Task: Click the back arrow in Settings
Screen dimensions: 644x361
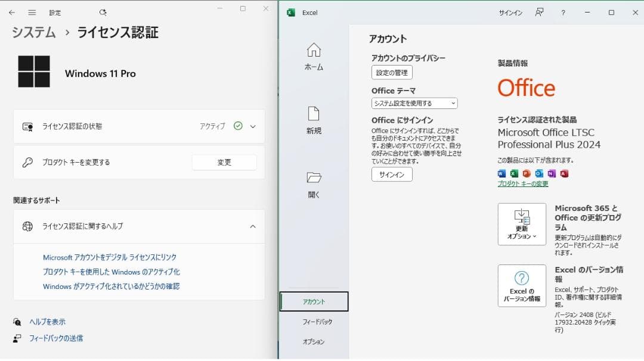Action: pos(13,12)
